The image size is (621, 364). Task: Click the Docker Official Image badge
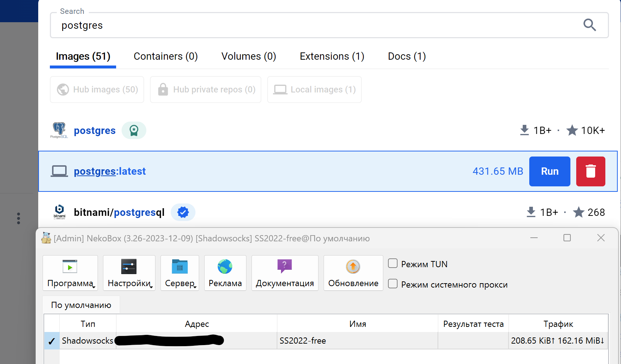coord(134,130)
